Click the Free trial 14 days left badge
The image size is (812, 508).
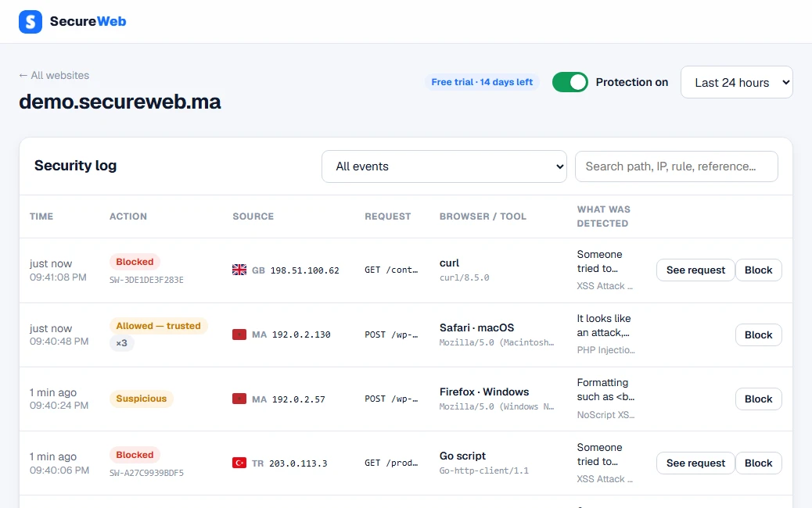coord(482,82)
